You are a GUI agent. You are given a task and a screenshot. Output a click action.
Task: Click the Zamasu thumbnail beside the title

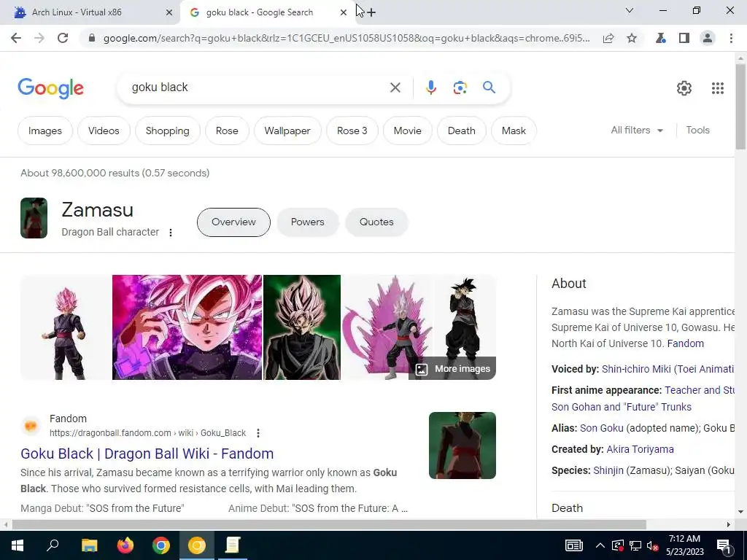pyautogui.click(x=34, y=218)
